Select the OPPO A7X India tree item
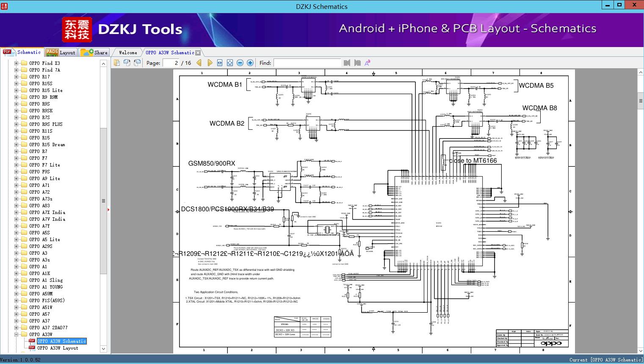The width and height of the screenshot is (644, 364). tap(47, 212)
